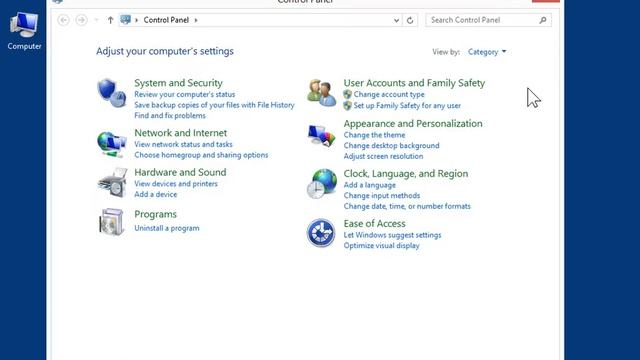Click View devices and printers
Image resolution: width=640 pixels, height=360 pixels.
tap(176, 184)
